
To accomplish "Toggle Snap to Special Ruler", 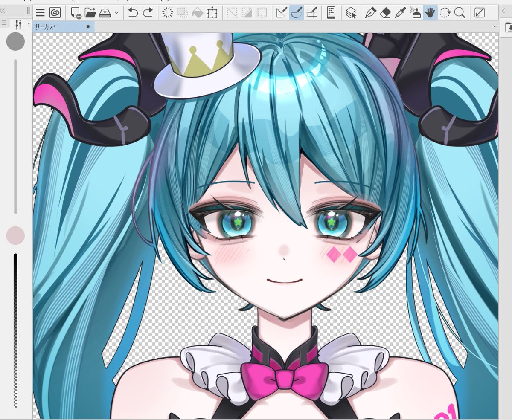I will [x=297, y=13].
